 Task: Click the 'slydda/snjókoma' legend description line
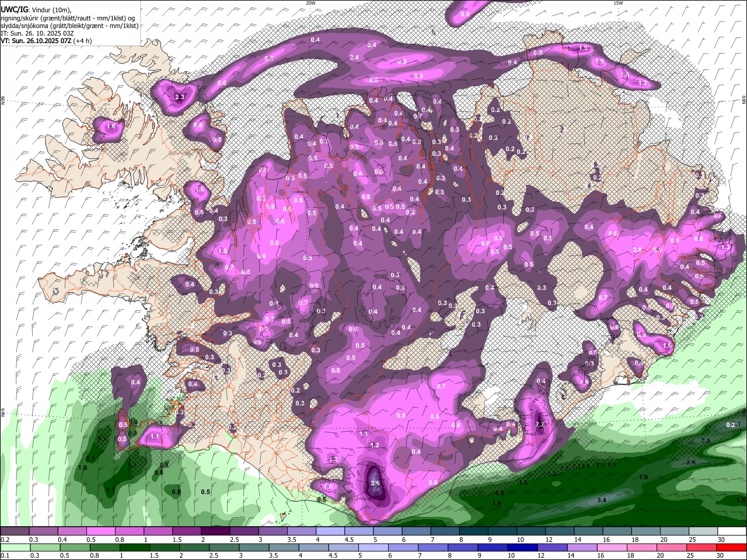69,26
